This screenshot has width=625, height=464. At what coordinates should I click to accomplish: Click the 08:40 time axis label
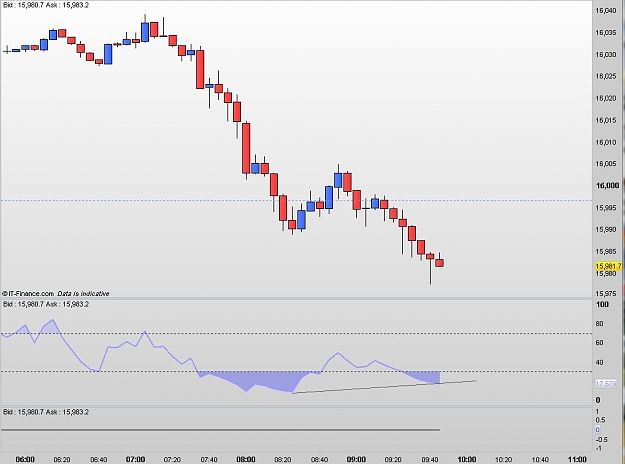point(319,460)
